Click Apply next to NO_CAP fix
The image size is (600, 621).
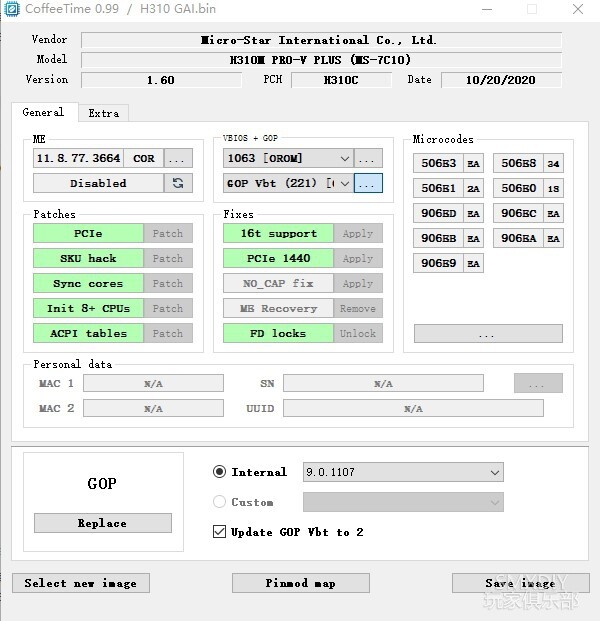coord(358,283)
